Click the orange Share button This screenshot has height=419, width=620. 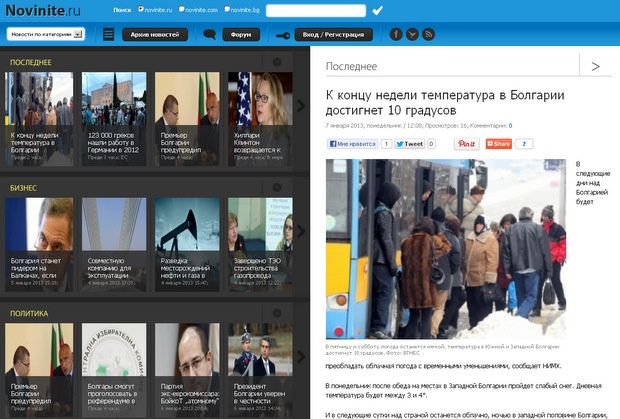[499, 144]
